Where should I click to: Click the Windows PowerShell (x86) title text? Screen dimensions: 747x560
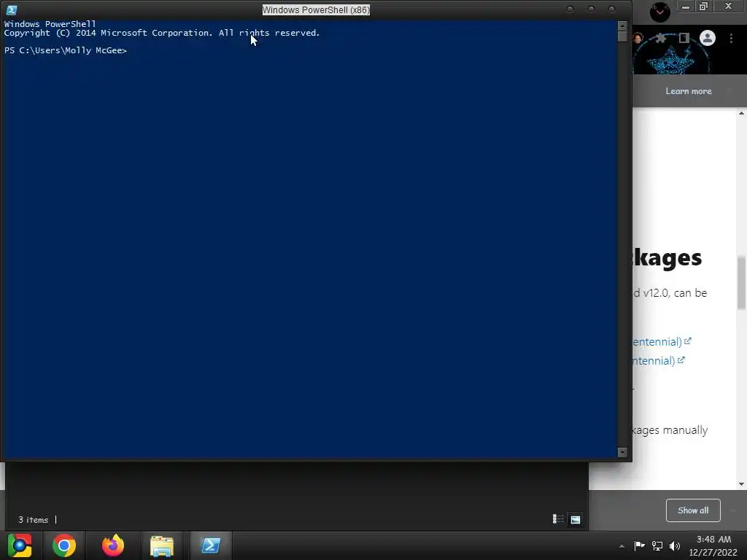(316, 10)
